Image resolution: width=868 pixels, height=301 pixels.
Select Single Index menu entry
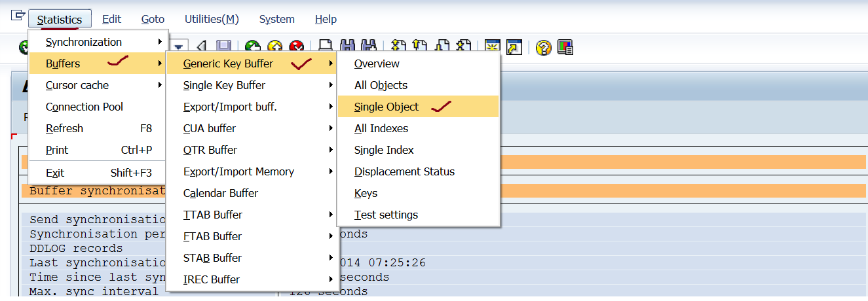(x=418, y=150)
